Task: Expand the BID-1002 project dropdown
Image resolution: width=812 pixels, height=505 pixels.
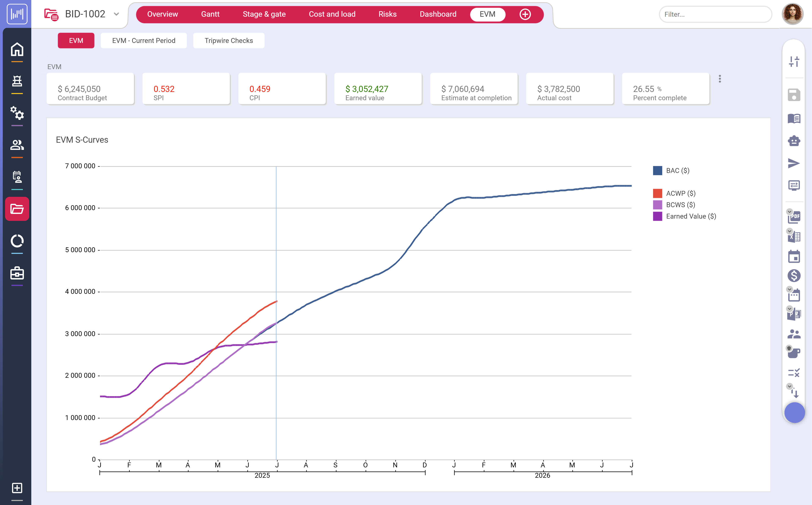Action: (x=116, y=14)
